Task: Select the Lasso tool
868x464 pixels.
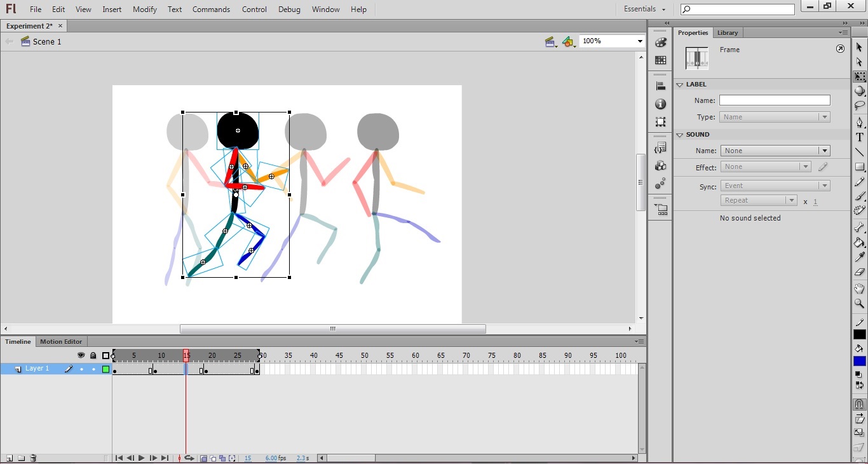Action: [859, 106]
